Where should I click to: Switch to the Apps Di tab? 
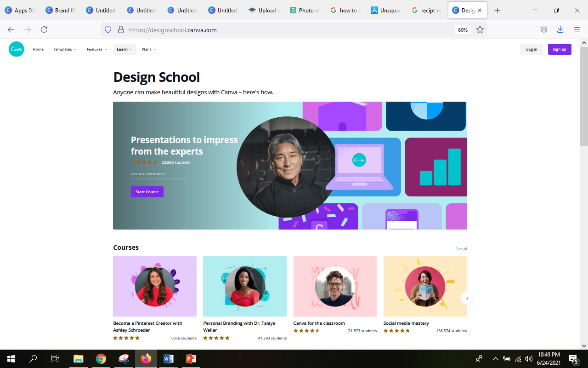click(x=20, y=10)
